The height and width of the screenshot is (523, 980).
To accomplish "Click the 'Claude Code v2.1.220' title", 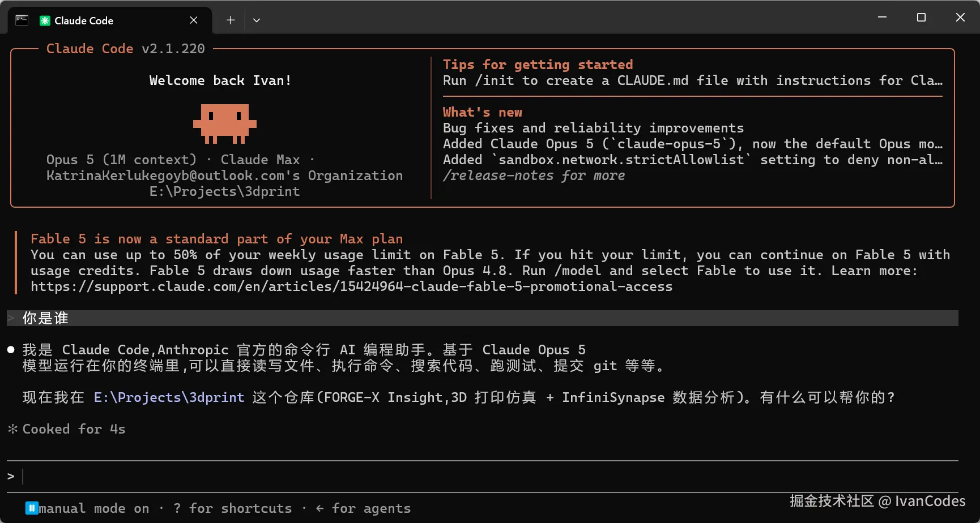I will [125, 49].
